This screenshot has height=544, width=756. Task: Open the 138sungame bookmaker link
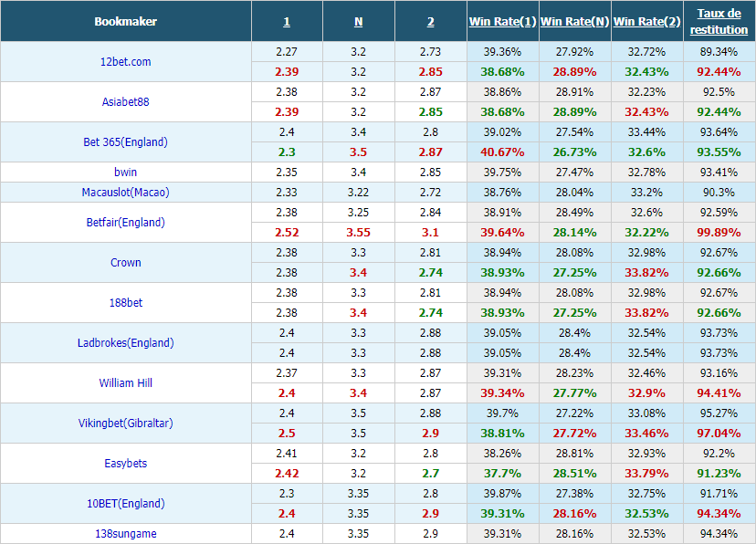(x=125, y=534)
